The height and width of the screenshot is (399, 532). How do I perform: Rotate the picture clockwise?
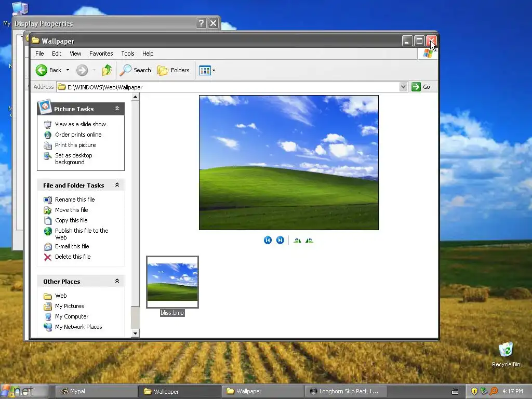click(297, 241)
